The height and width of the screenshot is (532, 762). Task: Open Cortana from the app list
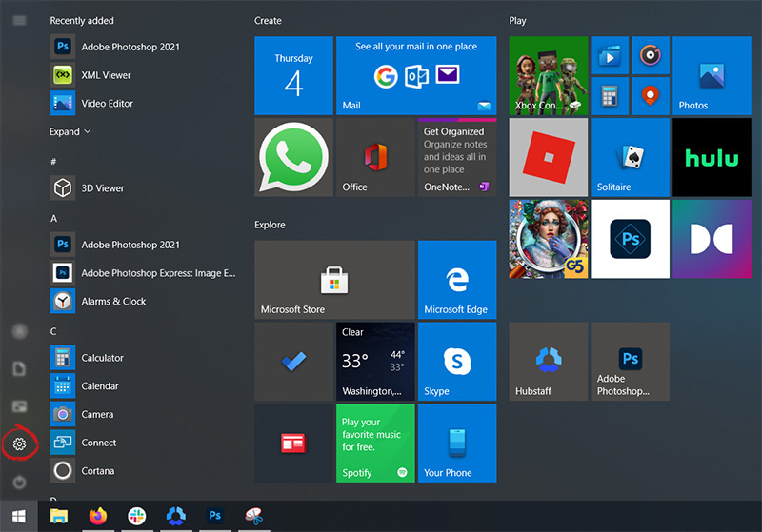point(144,470)
